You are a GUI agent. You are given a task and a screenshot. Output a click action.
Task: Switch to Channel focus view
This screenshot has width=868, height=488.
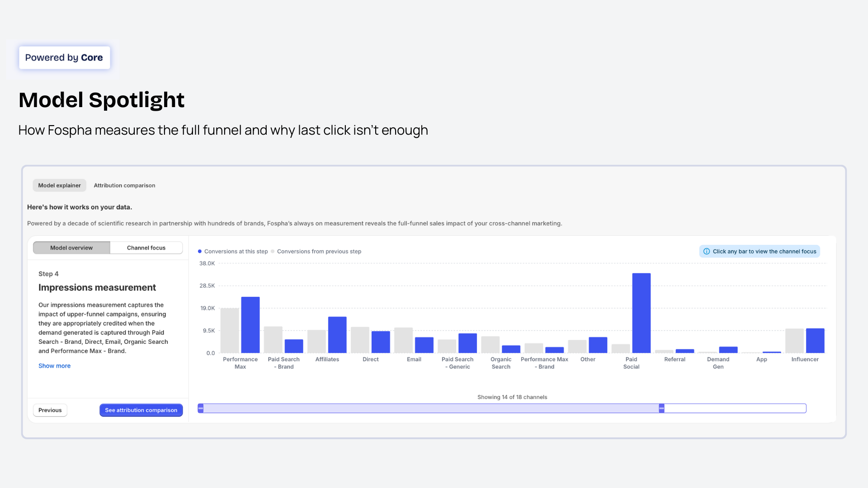coord(146,248)
